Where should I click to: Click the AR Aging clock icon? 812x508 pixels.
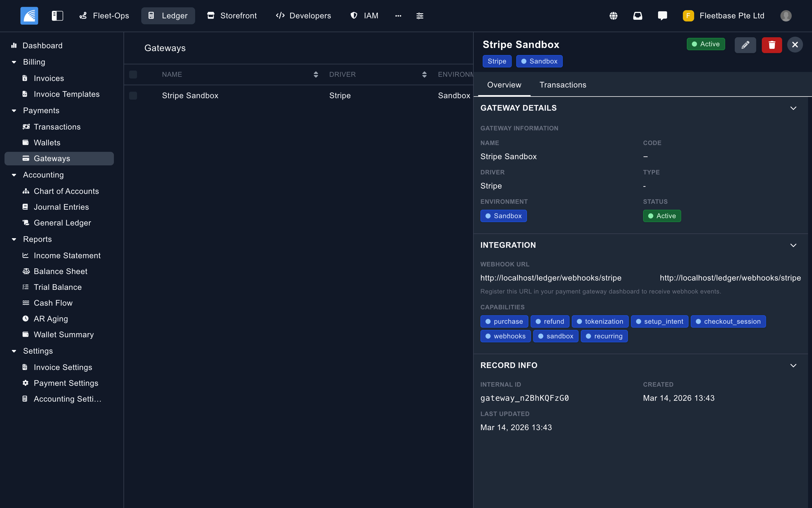25,319
